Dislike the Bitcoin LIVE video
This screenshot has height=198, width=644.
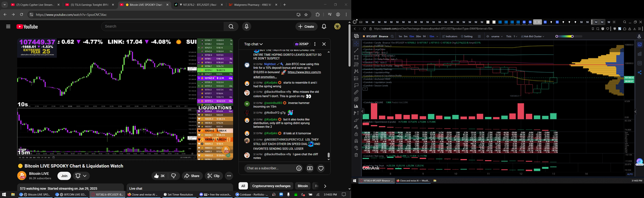173,176
